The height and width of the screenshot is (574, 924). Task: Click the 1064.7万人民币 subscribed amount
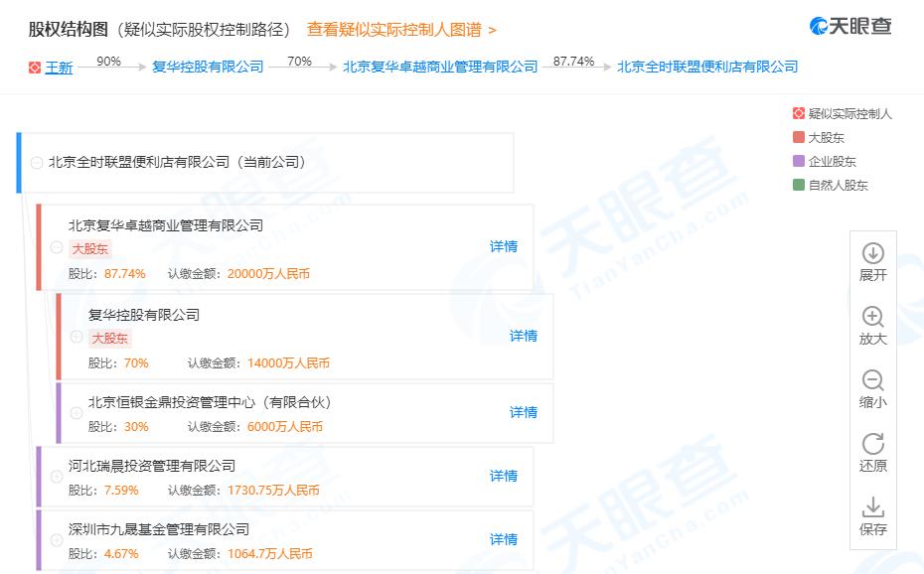(270, 554)
